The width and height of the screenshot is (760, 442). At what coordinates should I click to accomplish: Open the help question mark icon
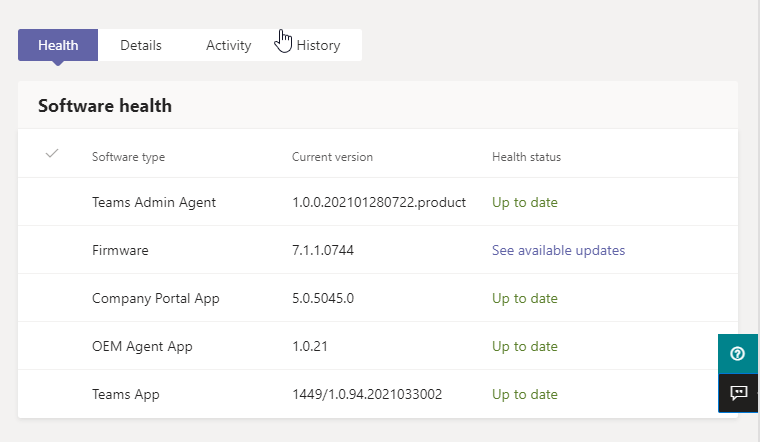click(738, 354)
